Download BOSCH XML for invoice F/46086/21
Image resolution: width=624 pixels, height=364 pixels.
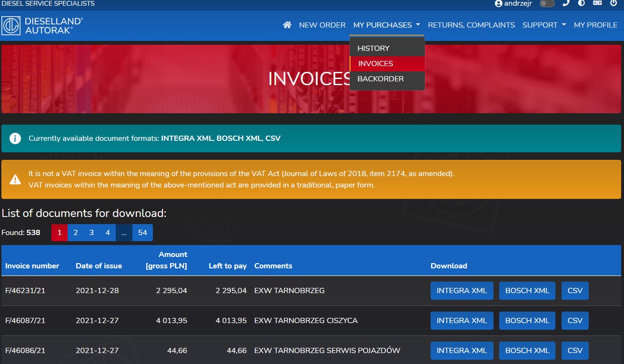point(527,351)
